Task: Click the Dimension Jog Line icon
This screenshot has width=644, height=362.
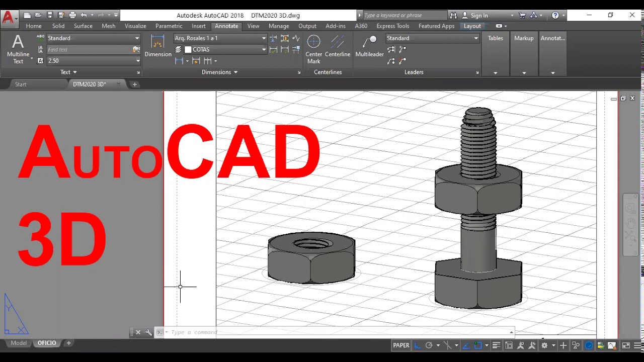Action: (x=296, y=38)
